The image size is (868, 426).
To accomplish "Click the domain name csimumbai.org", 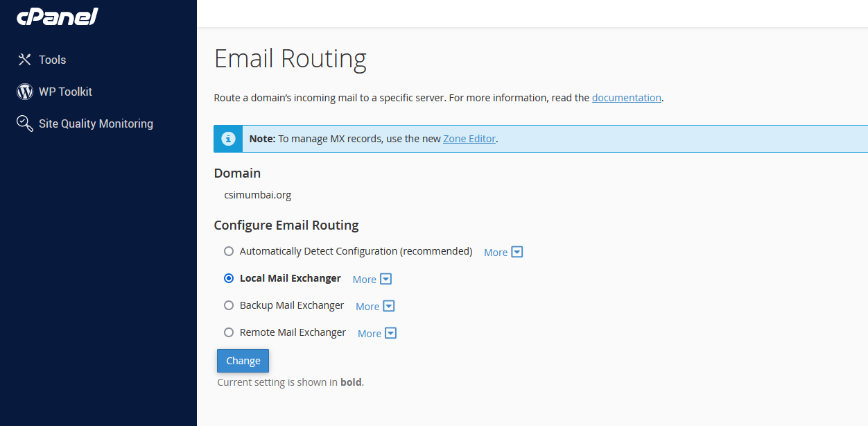I will 257,195.
